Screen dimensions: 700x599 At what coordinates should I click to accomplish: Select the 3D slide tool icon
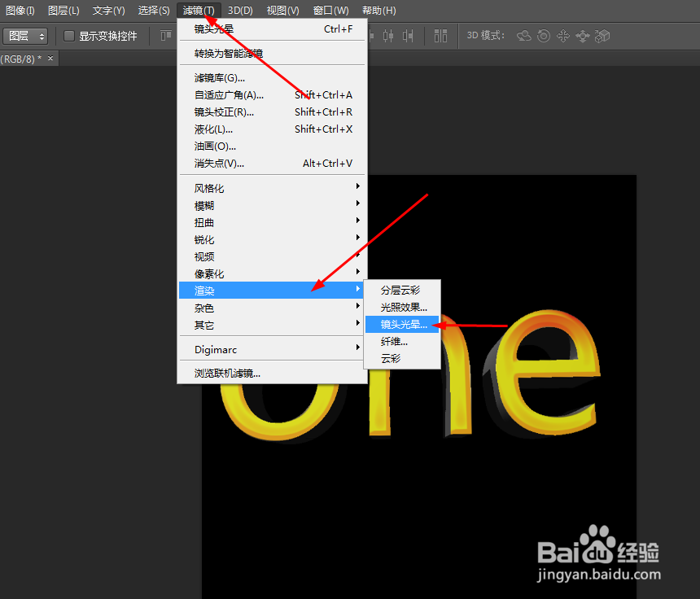(x=582, y=36)
